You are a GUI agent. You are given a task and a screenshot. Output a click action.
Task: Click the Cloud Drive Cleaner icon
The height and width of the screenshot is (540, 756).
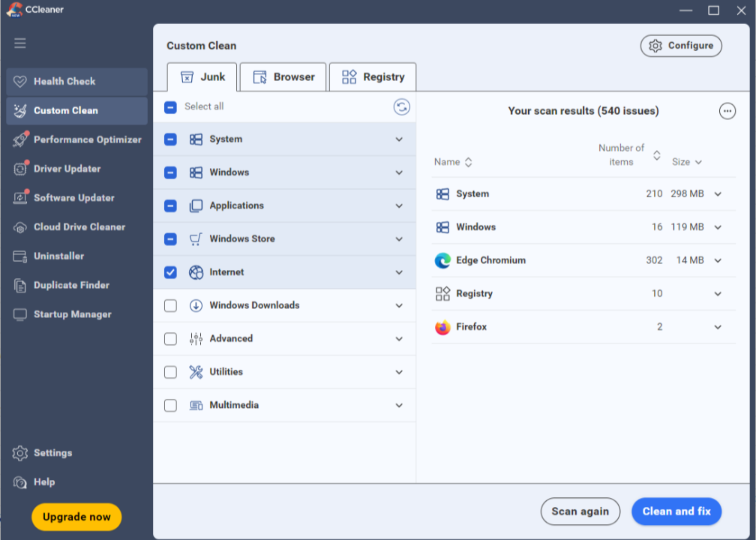[x=19, y=227]
